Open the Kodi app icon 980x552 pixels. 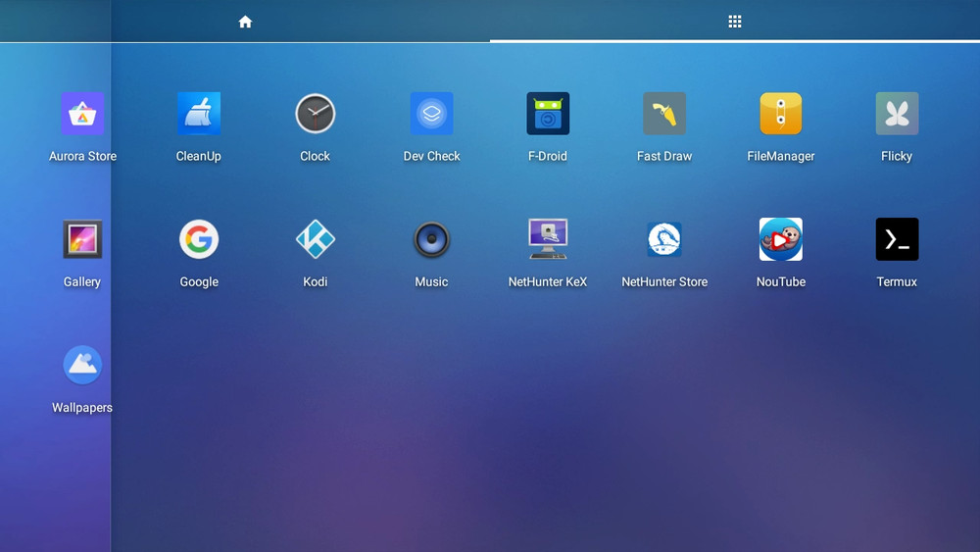(x=315, y=239)
